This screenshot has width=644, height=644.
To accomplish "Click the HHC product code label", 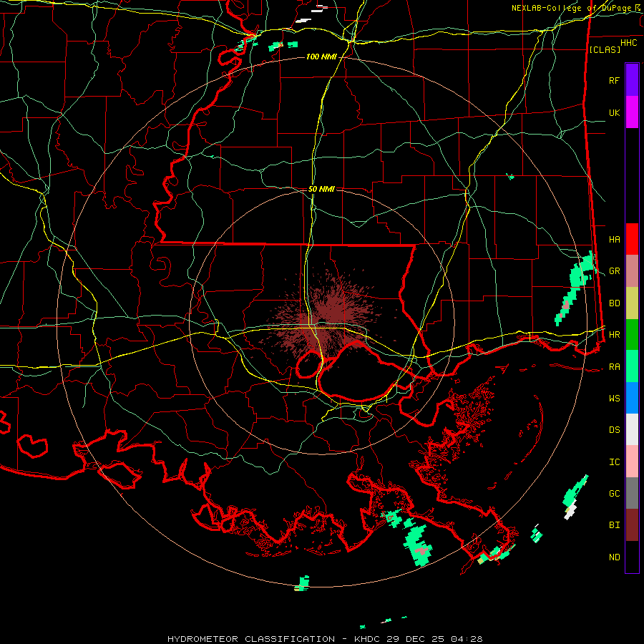I will click(x=628, y=43).
